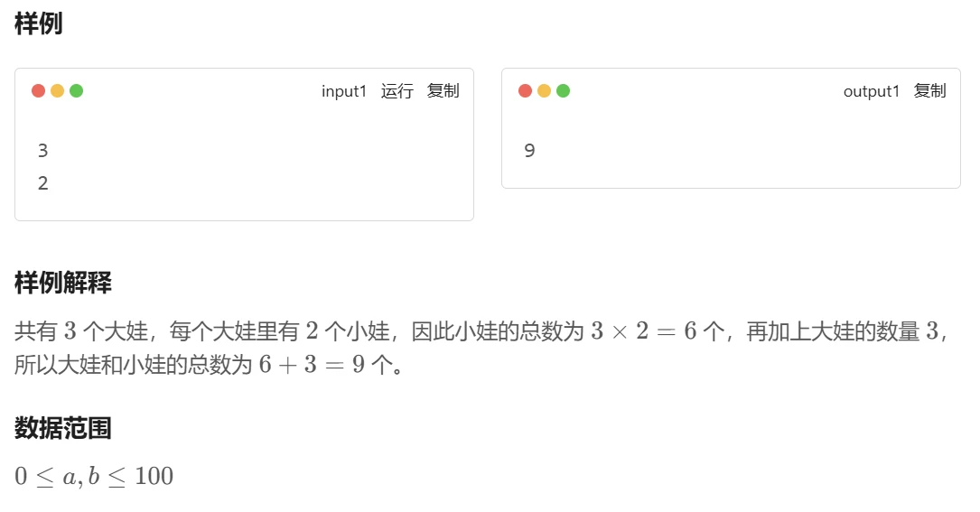980x512 pixels.
Task: Select the first input line value 3
Action: pos(42,151)
